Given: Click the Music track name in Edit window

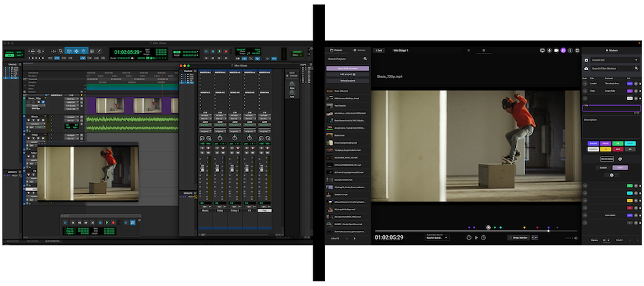Looking at the screenshot, I should [x=34, y=117].
